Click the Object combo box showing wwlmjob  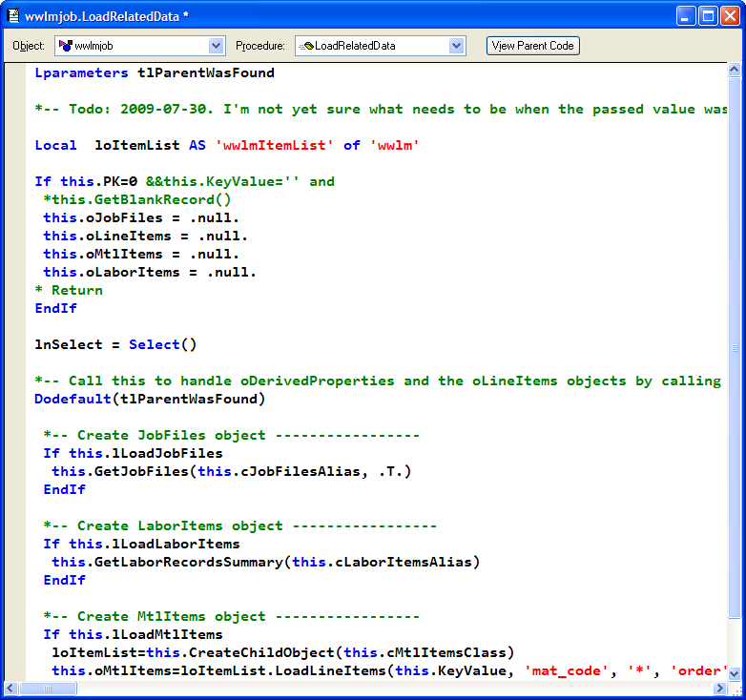[x=140, y=46]
